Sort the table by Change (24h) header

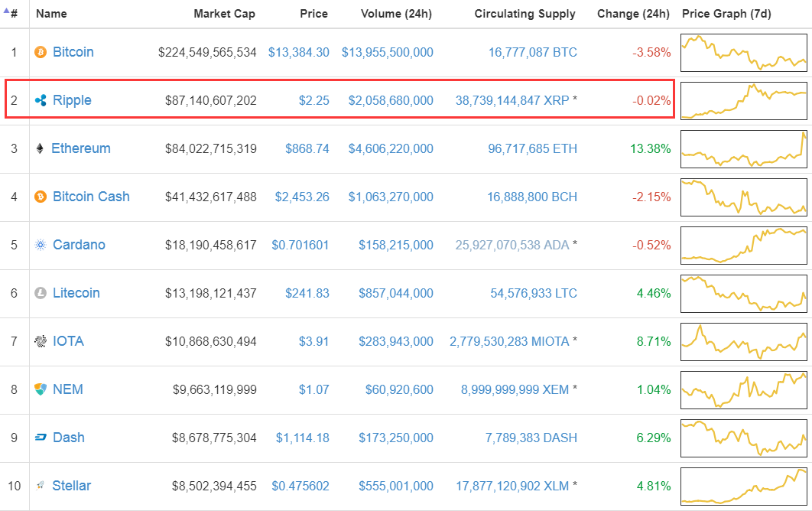tap(633, 14)
